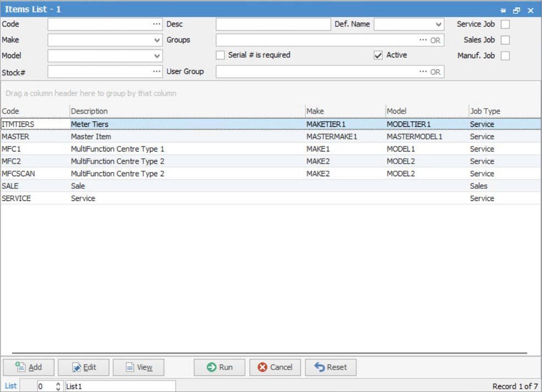Click the View document icon
Screen dimensions: 542x392
pos(130,367)
